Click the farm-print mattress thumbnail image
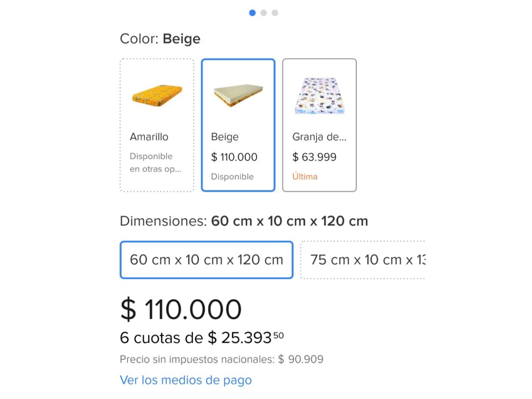The height and width of the screenshot is (399, 532). [x=319, y=96]
